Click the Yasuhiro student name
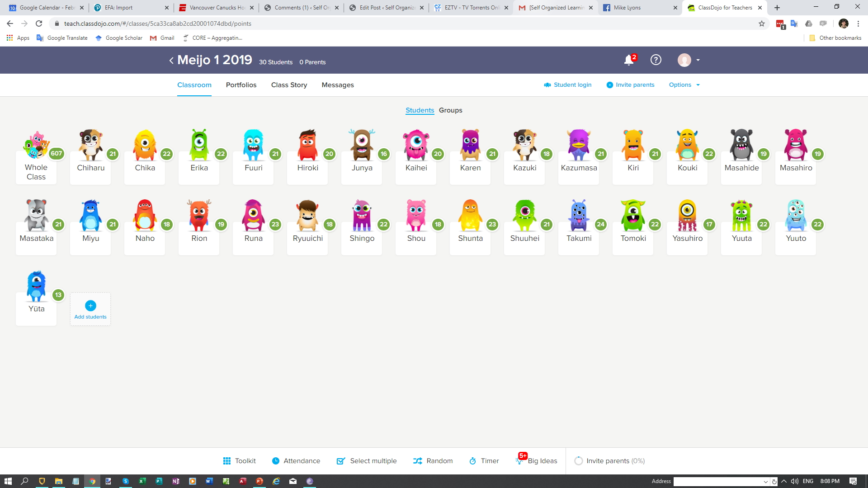Viewport: 868px width, 488px height. pyautogui.click(x=687, y=238)
